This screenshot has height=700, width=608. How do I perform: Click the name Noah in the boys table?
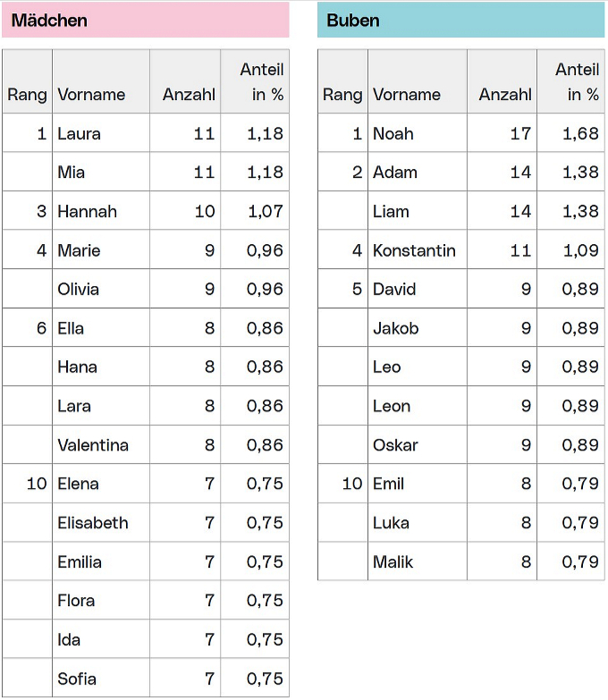(393, 134)
